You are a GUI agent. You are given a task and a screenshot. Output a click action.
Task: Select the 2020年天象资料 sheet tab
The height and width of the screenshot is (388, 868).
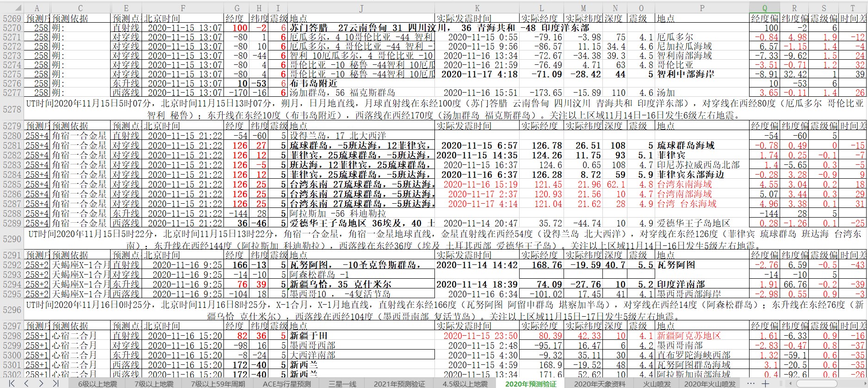click(600, 384)
